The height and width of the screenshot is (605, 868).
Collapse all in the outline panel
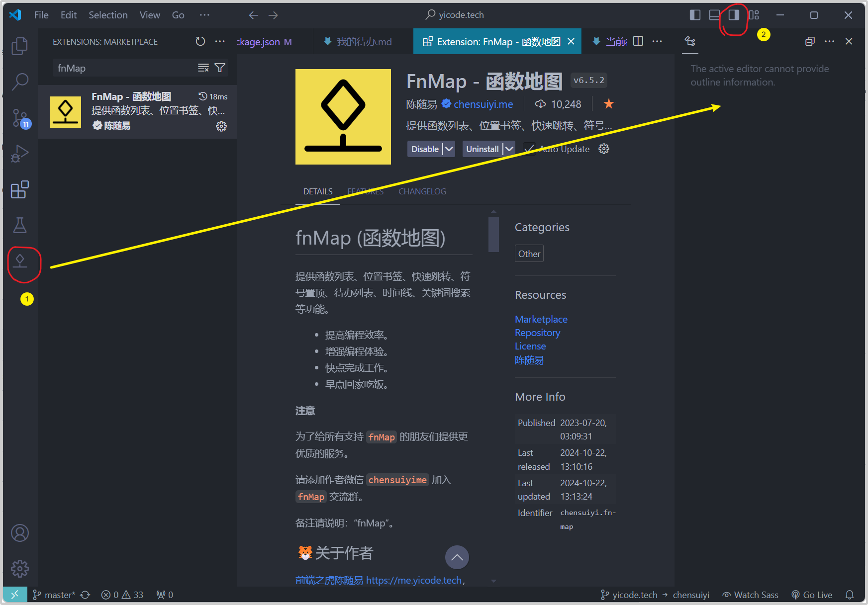pyautogui.click(x=810, y=41)
